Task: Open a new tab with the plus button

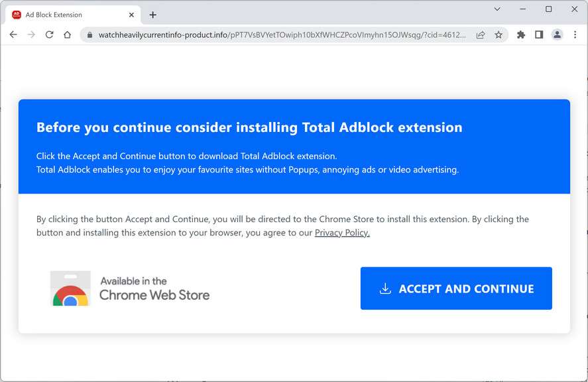Action: click(x=153, y=14)
